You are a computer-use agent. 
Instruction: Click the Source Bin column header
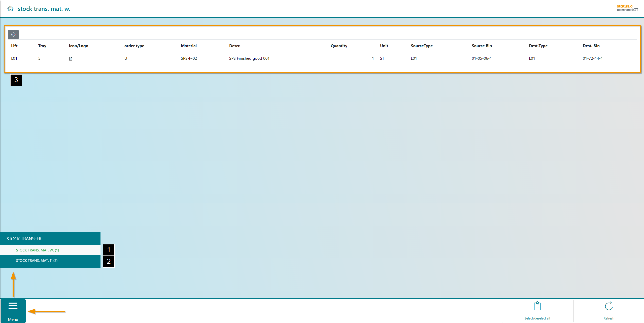click(x=482, y=46)
